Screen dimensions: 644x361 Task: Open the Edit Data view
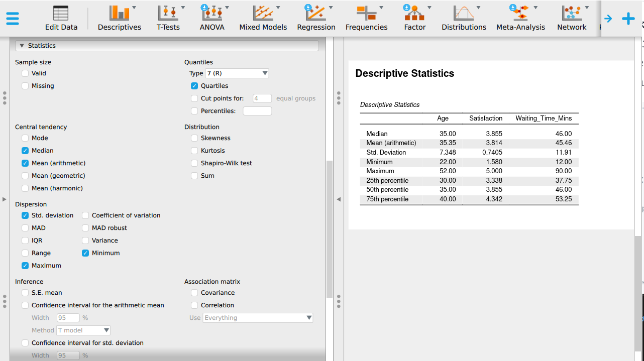[61, 19]
